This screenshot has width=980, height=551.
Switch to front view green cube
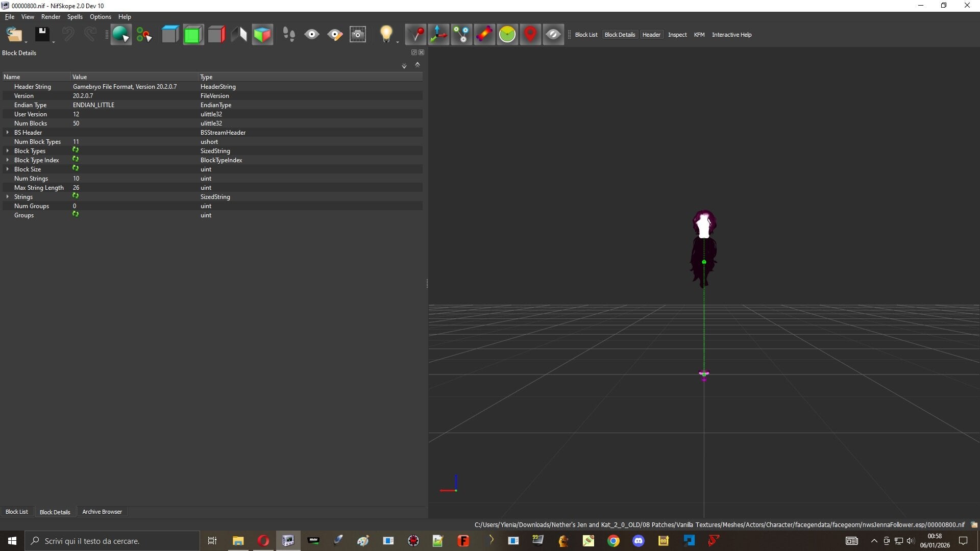193,35
